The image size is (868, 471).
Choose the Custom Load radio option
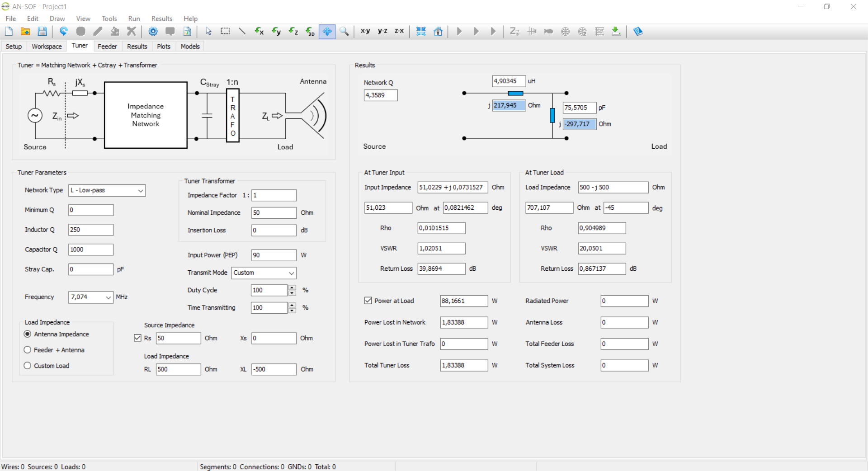[28, 366]
